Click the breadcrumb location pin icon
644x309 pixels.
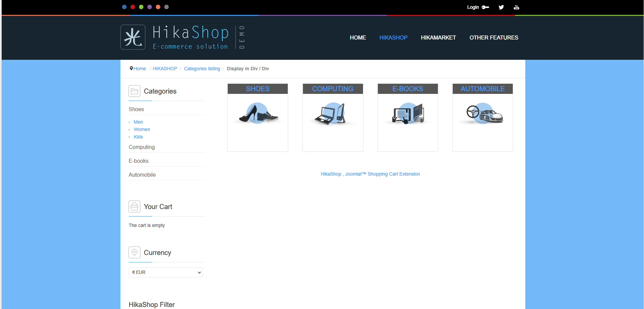[131, 68]
